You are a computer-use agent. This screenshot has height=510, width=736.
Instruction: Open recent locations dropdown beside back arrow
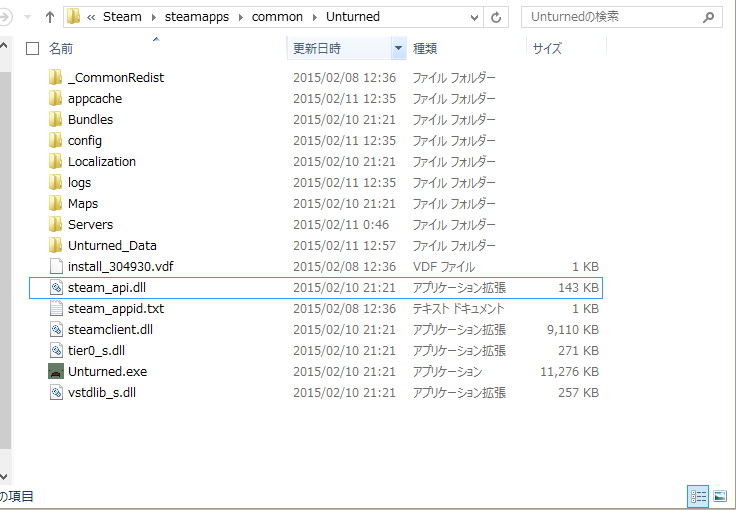tap(27, 17)
